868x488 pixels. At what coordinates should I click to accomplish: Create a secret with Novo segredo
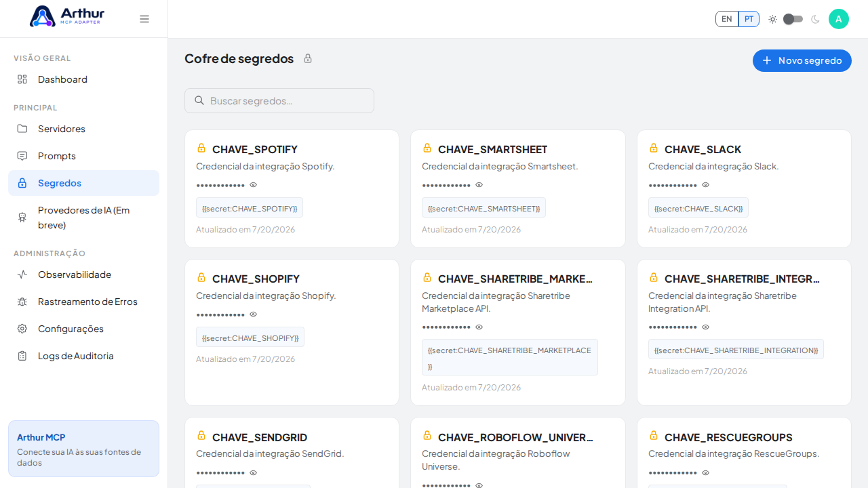pyautogui.click(x=802, y=60)
